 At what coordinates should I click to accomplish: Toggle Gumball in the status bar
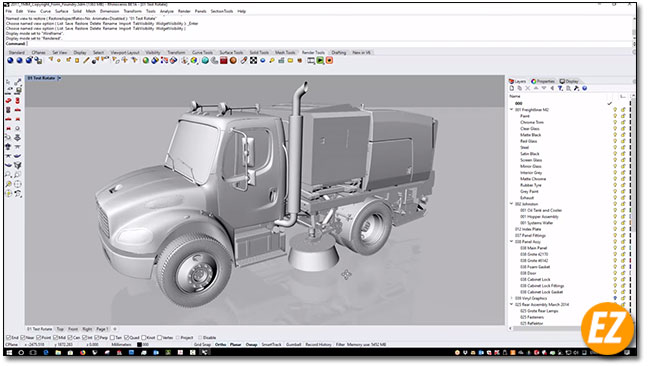coord(293,344)
